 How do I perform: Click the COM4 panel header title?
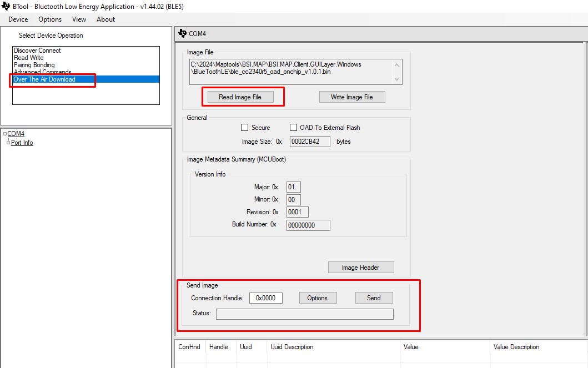coord(197,34)
